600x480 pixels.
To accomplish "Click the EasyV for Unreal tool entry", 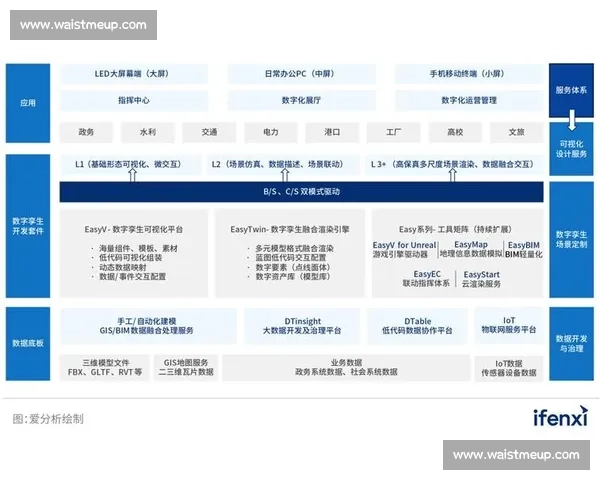I will (x=404, y=249).
